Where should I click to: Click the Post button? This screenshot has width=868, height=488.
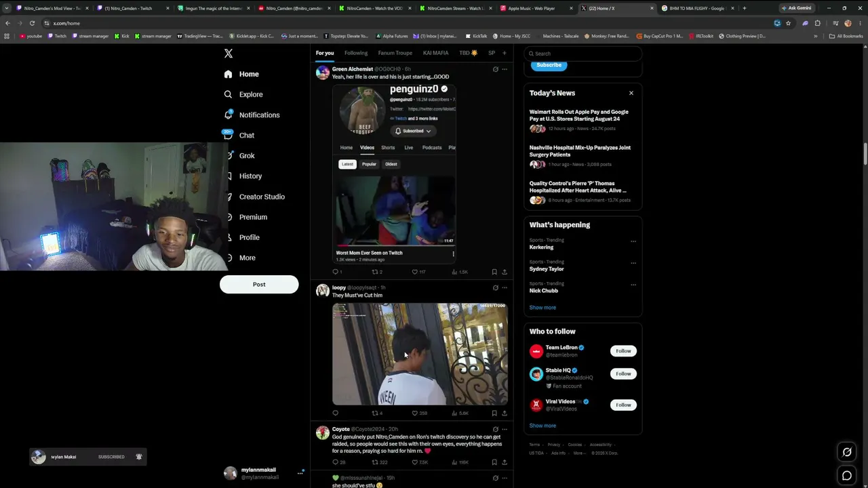point(259,285)
